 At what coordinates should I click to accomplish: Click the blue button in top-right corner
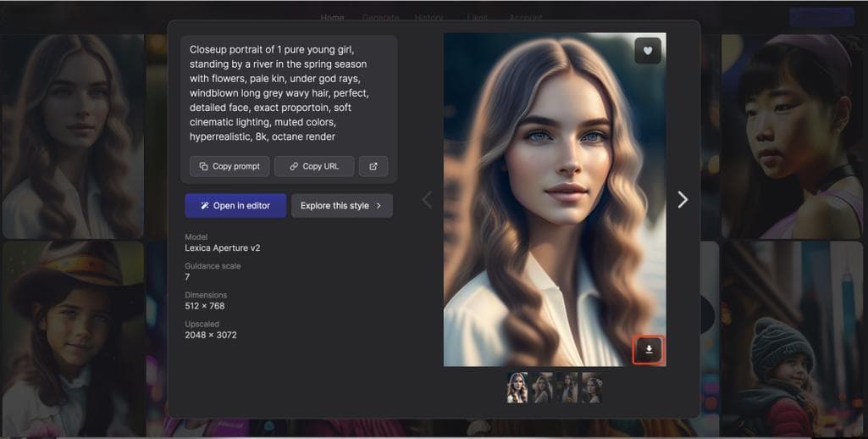821,17
